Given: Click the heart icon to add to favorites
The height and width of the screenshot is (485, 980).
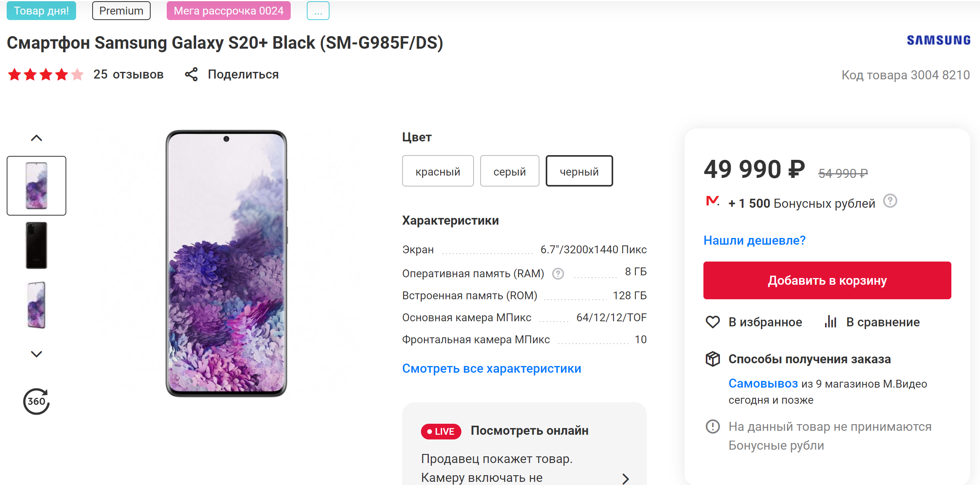Looking at the screenshot, I should click(x=712, y=322).
